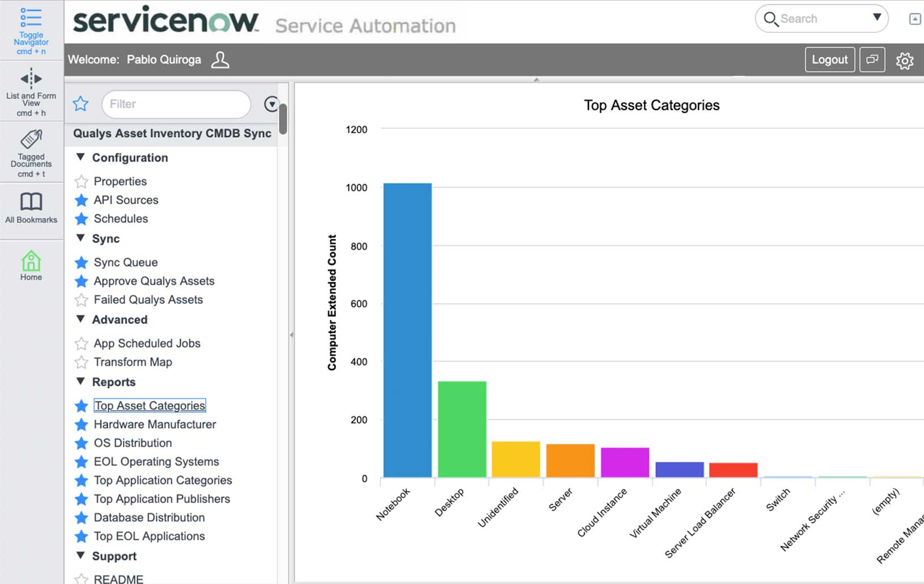Toggle favorite star for API Sources
The height and width of the screenshot is (584, 924).
tap(81, 200)
